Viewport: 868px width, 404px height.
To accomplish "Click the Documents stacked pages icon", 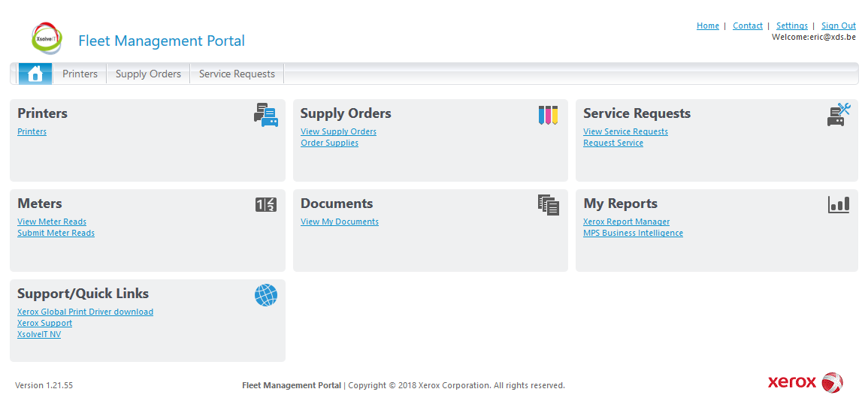I will (x=548, y=204).
